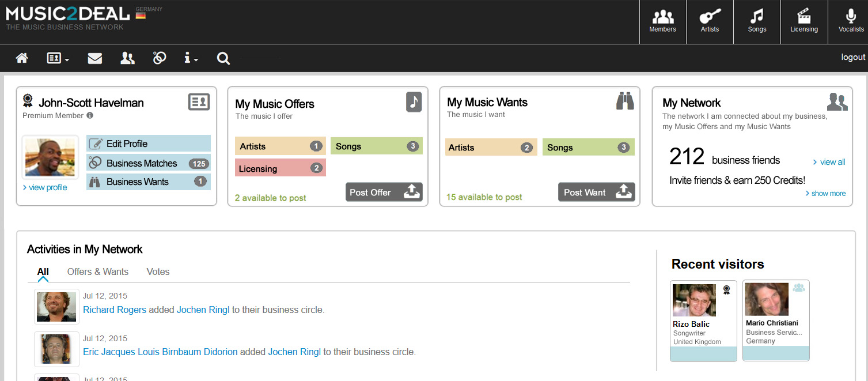Screen dimensions: 868x381
Task: Select the Votes tab
Action: 158,272
